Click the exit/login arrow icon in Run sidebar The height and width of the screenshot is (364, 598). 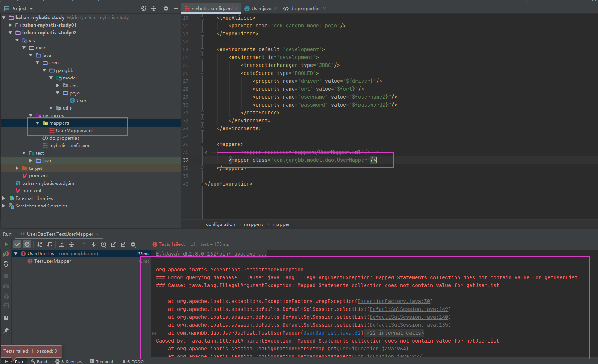coord(6,306)
